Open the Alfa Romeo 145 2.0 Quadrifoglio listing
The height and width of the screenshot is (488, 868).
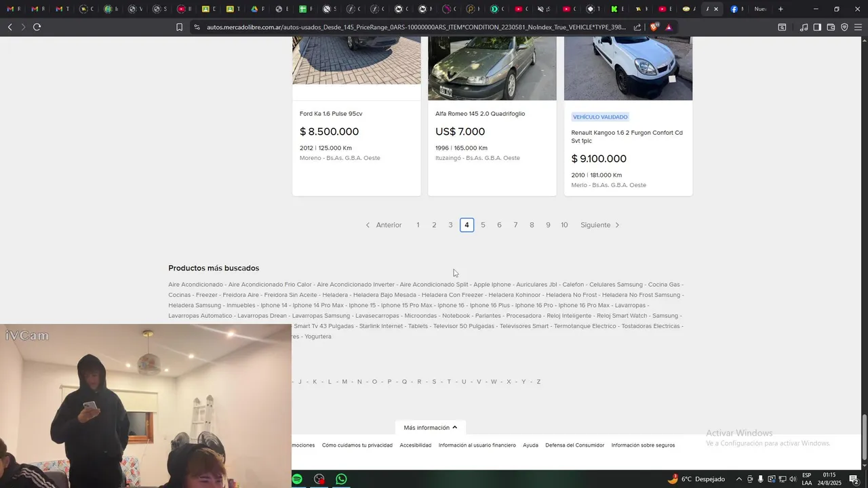[x=480, y=114]
